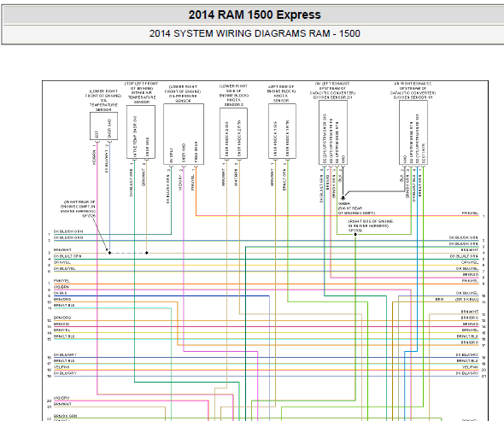
Task: Click left-edge 'VIO/BRN' wire label row 8
Action: pyautogui.click(x=62, y=287)
